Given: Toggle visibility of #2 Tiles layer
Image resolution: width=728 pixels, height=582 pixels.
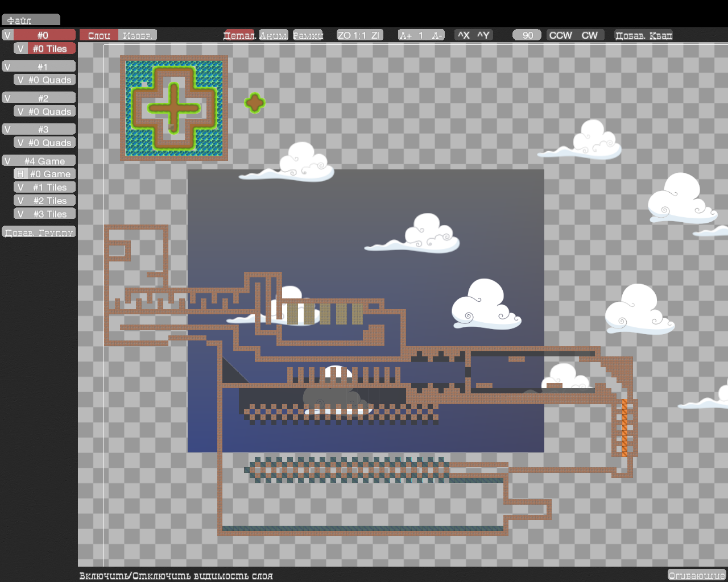Looking at the screenshot, I should (20, 201).
